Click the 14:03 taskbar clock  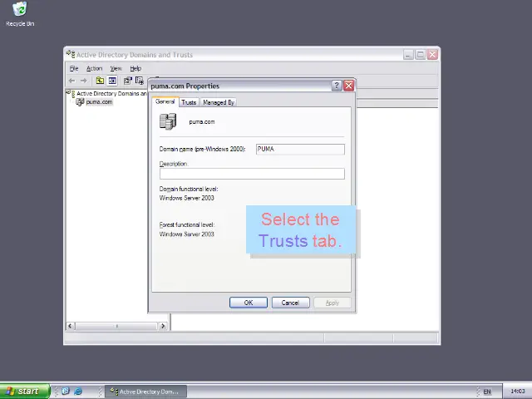tap(518, 392)
